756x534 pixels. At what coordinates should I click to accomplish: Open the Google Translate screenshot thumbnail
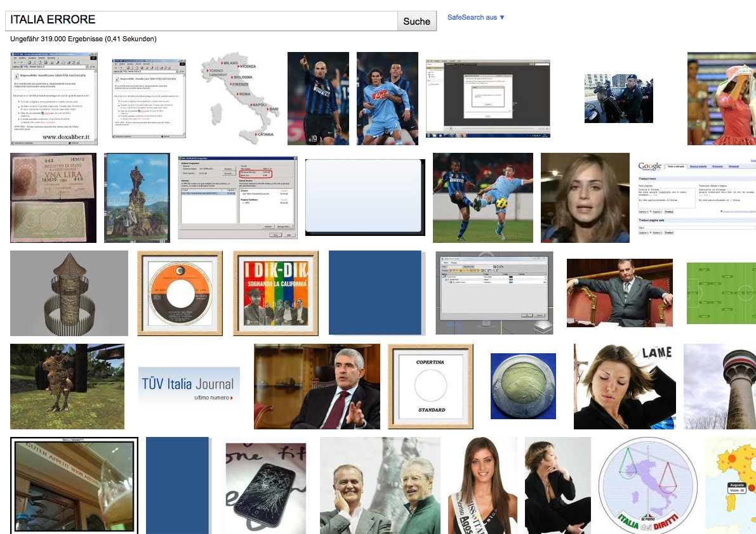[x=697, y=198]
